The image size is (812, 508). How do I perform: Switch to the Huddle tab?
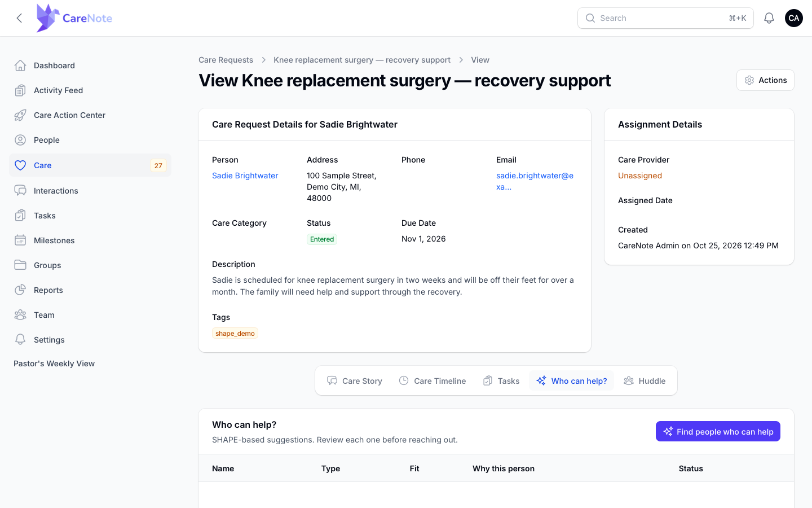[645, 381]
